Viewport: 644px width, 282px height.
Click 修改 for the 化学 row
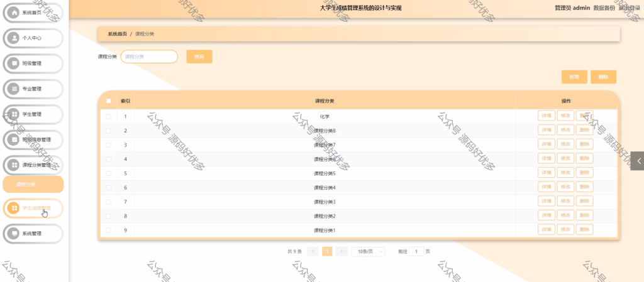pos(565,116)
